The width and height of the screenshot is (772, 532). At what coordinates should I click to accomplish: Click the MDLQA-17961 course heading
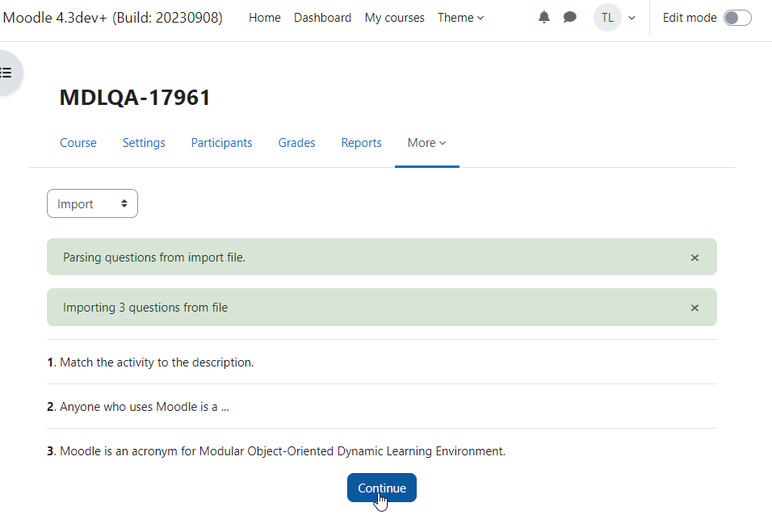135,98
